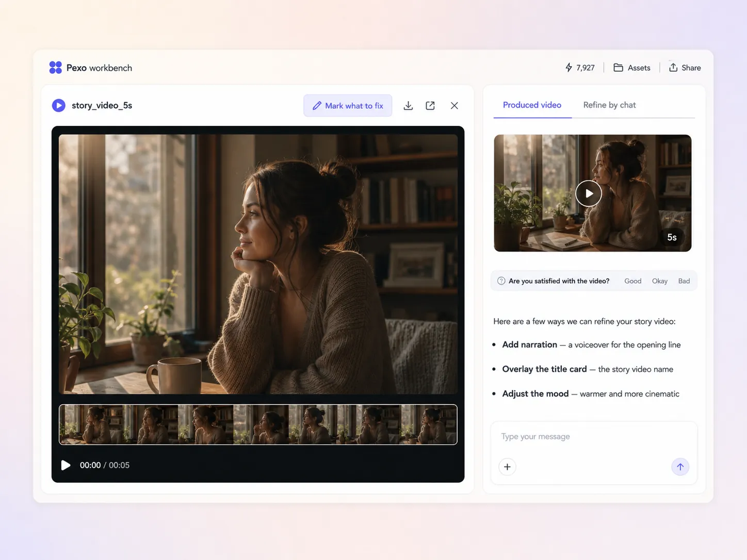The height and width of the screenshot is (560, 747).
Task: Switch to the Refine by chat tab
Action: click(x=609, y=105)
